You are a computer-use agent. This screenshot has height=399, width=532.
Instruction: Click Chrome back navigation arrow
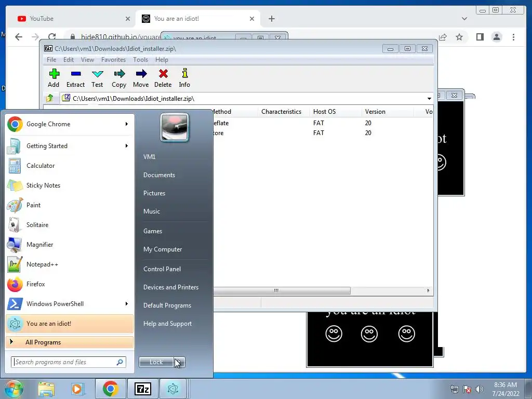pyautogui.click(x=19, y=37)
